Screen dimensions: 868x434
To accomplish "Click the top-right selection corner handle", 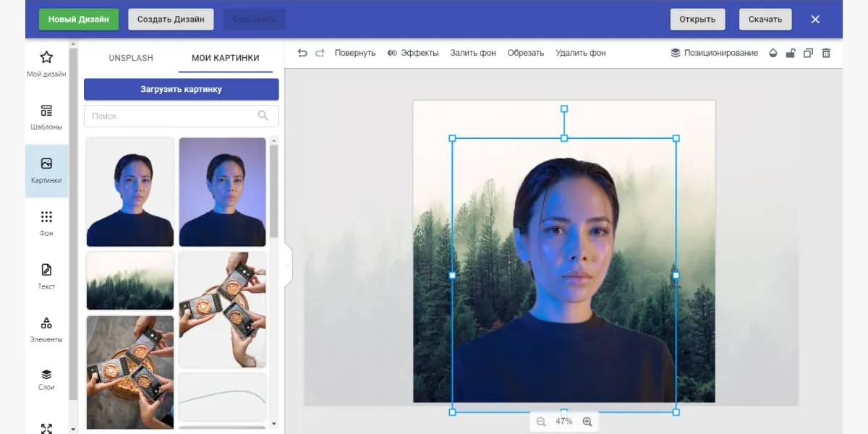I will (x=676, y=138).
